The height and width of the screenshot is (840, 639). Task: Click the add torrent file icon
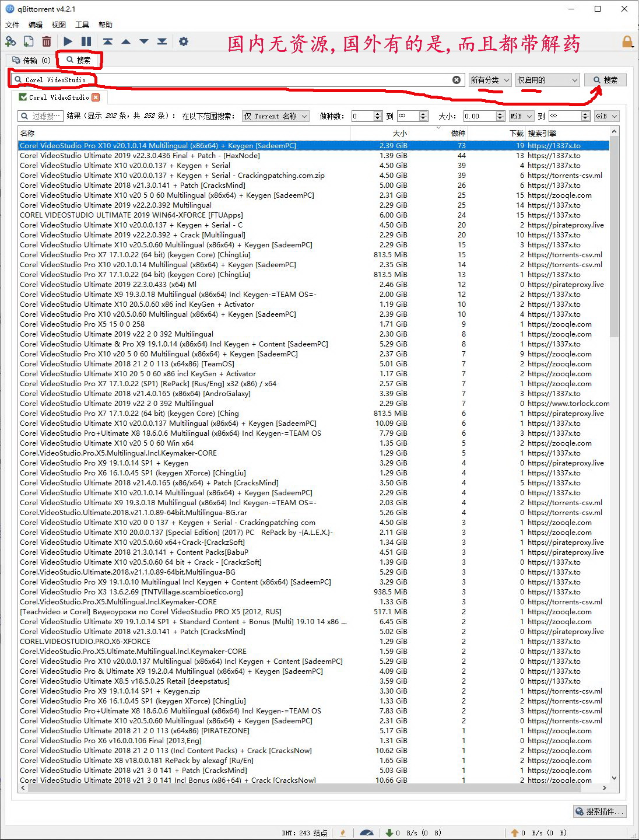(29, 41)
